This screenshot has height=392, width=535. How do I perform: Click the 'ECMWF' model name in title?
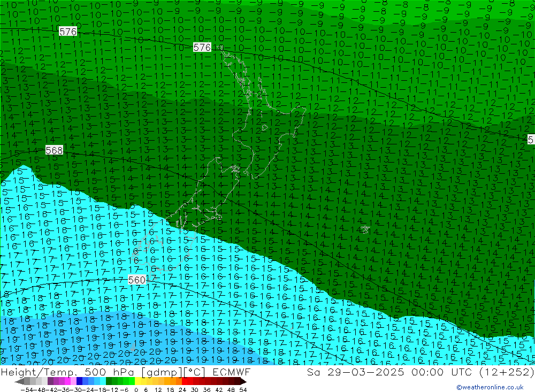[x=231, y=372]
